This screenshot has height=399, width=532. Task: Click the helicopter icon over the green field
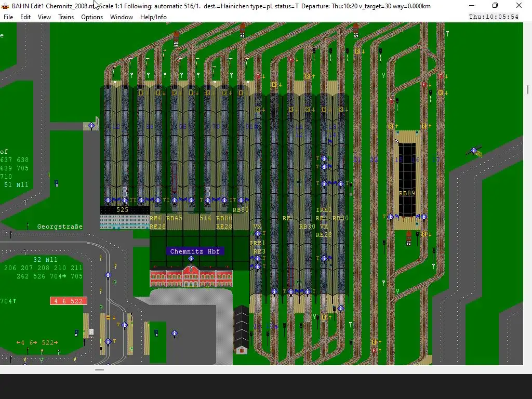tap(474, 151)
